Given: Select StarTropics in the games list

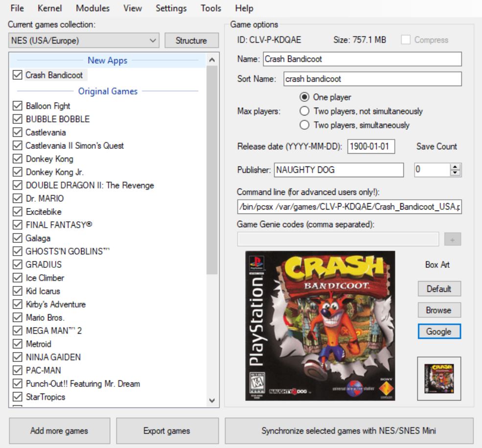Looking at the screenshot, I should pyautogui.click(x=46, y=397).
